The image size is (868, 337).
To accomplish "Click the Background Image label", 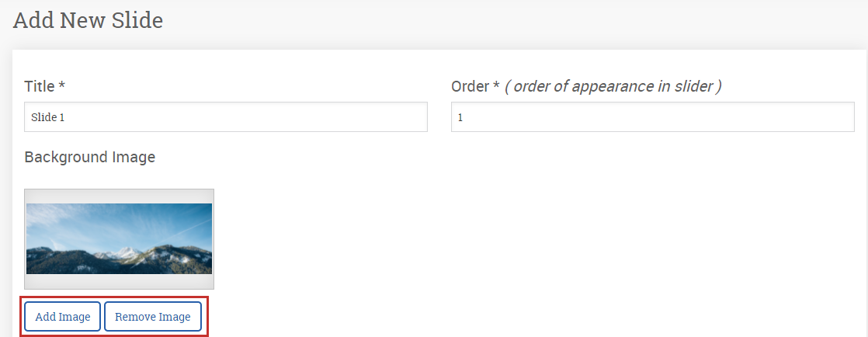I will [x=90, y=157].
